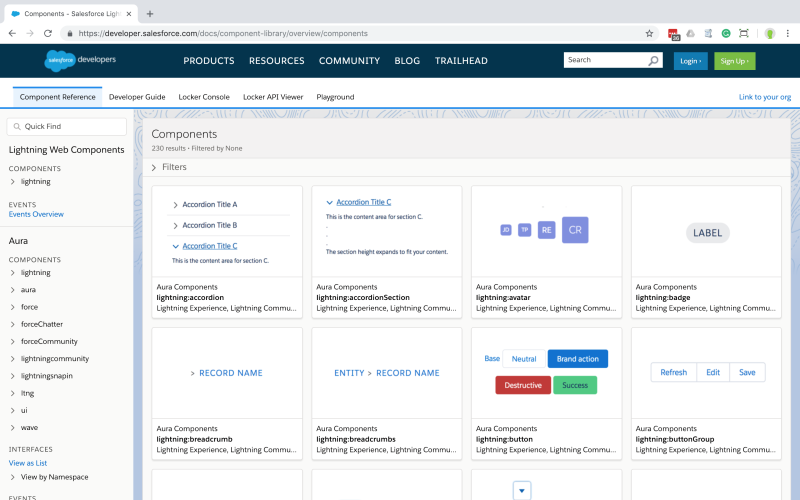Expand the Aura lightning namespace
Image resolution: width=800 pixels, height=500 pixels.
pos(12,272)
